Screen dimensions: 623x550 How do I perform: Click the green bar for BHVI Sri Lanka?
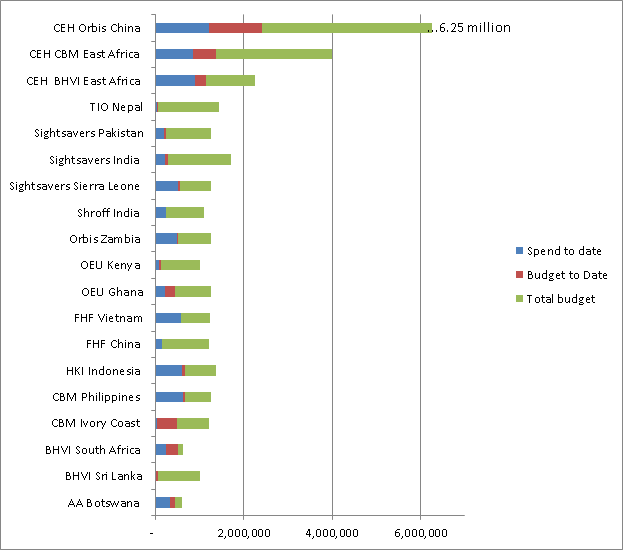179,476
